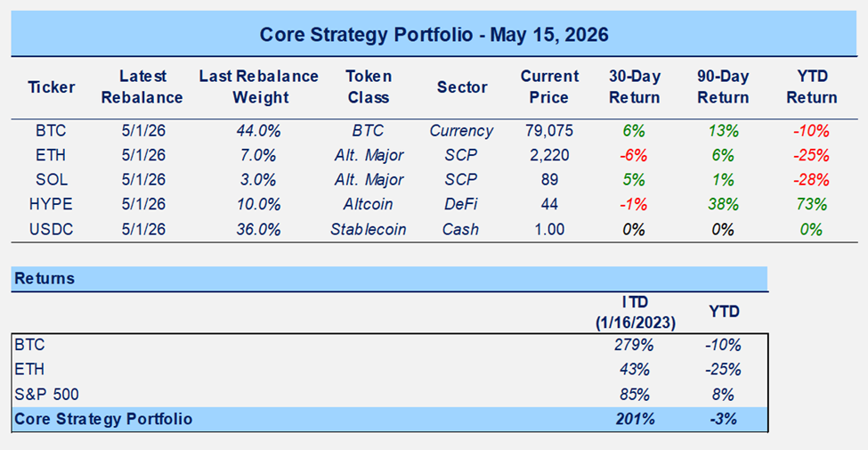Image resolution: width=868 pixels, height=450 pixels.
Task: Click the Core Strategy Portfolio summary row
Action: coord(389,419)
